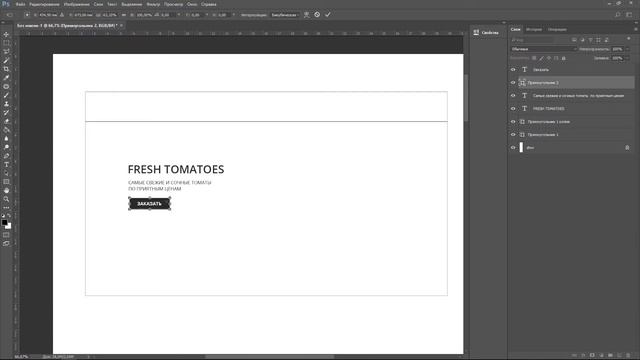Click the lock transparent pixels button

tap(534, 58)
